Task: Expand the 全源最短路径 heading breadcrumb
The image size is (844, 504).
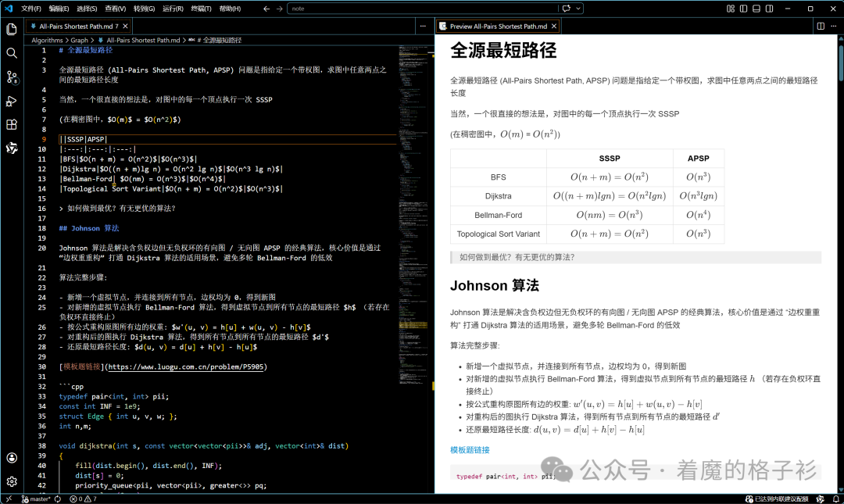Action: [215, 41]
